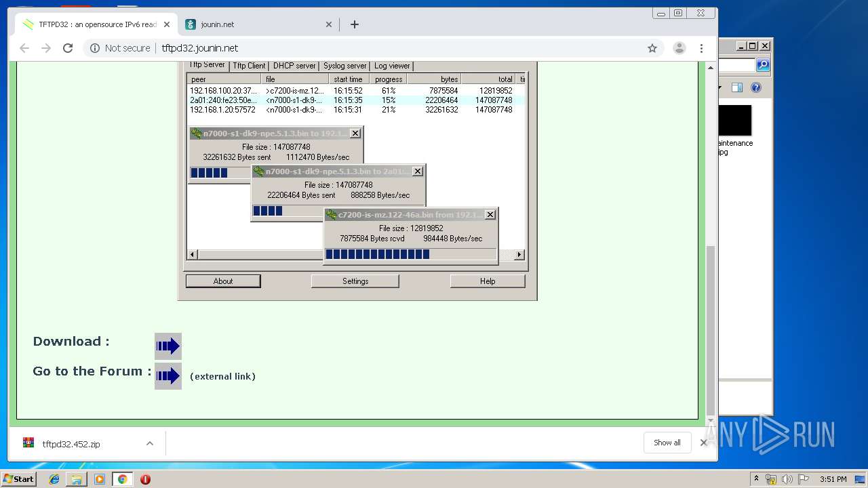This screenshot has height=488, width=868.
Task: Select the Tftp Server tab
Action: click(x=207, y=65)
